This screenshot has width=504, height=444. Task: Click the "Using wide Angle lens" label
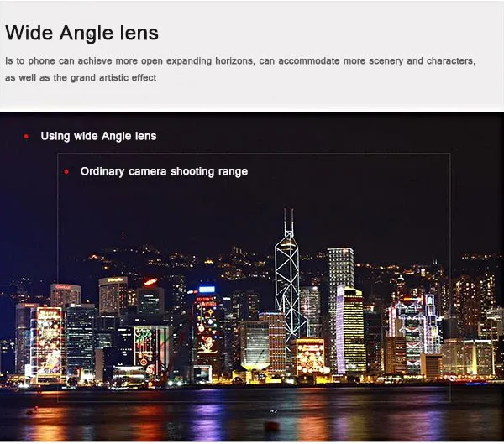coord(98,136)
